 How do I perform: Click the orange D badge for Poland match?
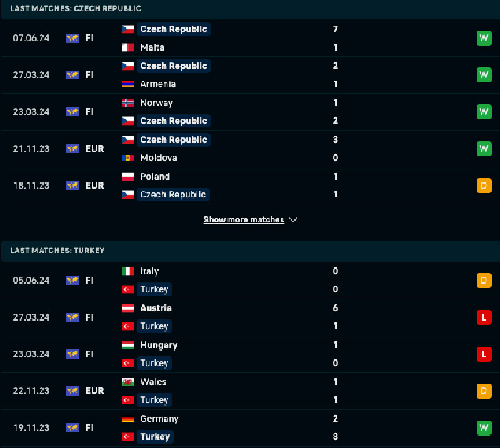point(484,186)
